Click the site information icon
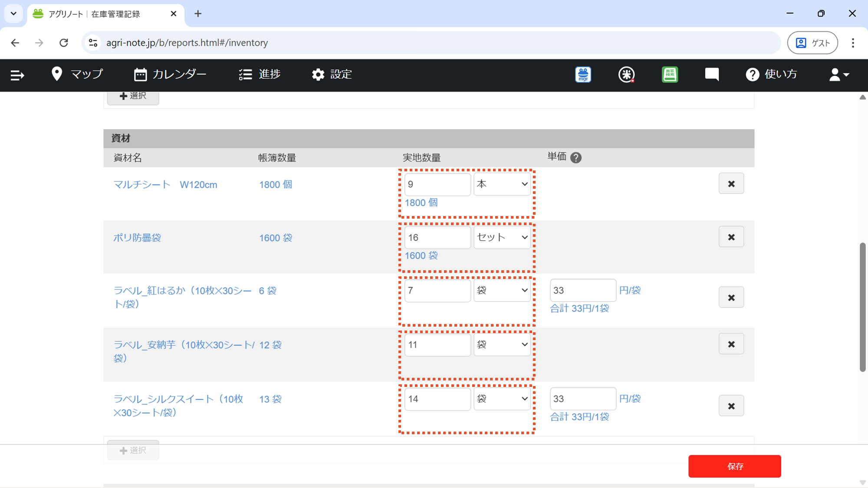The height and width of the screenshot is (488, 868). point(93,43)
